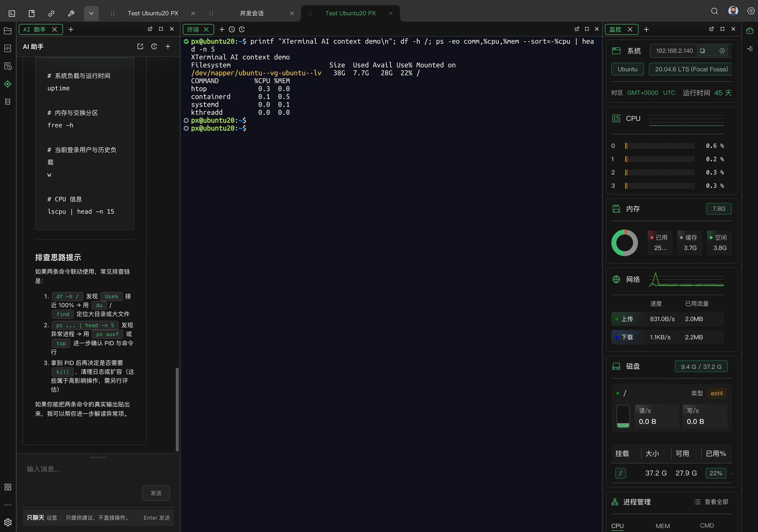Expand the chevron dropdown beside the wrench
758x532 pixels.
point(91,13)
